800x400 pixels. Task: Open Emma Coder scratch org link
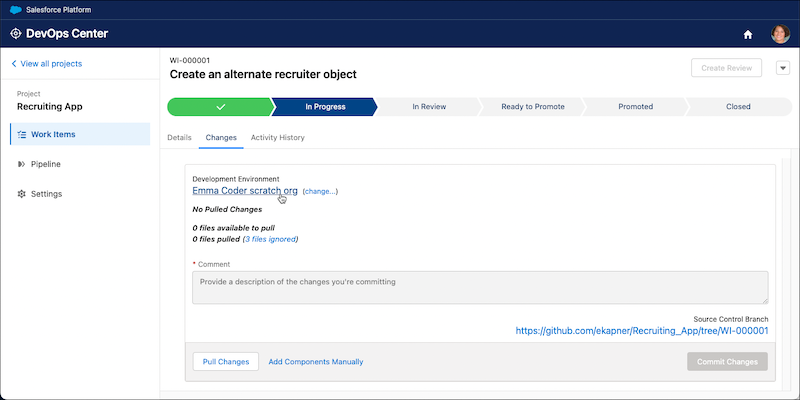pos(245,191)
